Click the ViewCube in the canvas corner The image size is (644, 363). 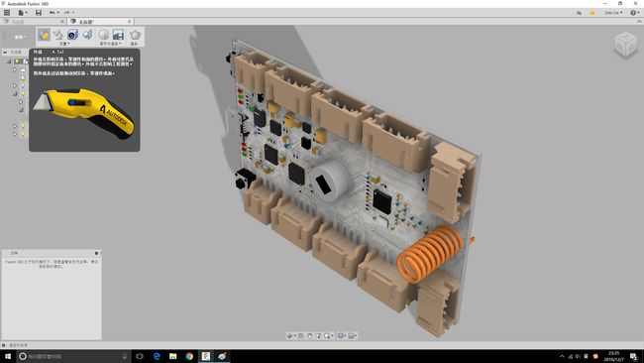pyautogui.click(x=626, y=45)
